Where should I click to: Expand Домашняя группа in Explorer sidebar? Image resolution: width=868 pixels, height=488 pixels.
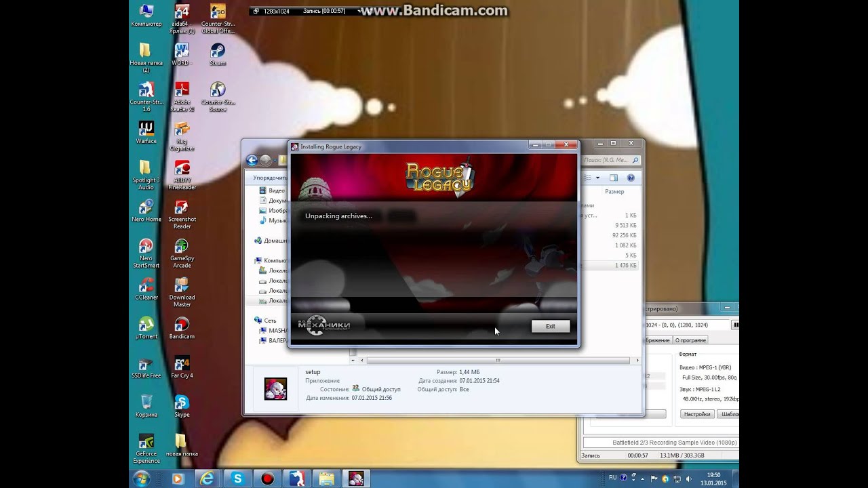click(271, 241)
